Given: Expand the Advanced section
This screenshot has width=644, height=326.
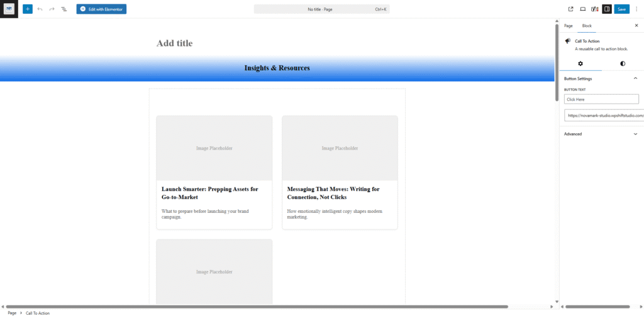Looking at the screenshot, I should [635, 134].
